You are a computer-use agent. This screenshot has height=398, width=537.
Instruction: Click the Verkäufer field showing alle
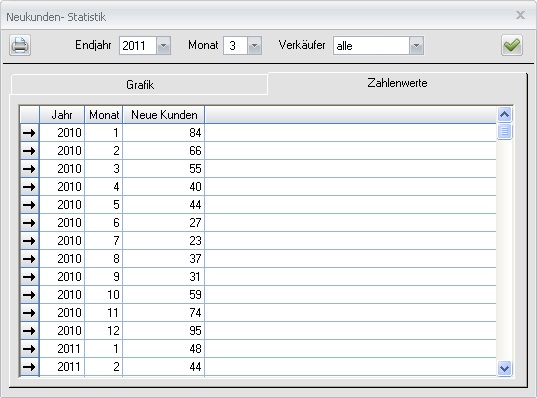[371, 46]
